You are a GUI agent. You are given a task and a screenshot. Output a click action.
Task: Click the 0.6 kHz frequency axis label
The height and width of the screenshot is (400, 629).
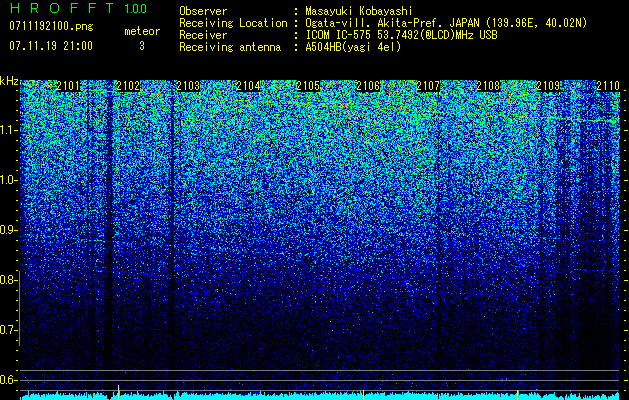click(7, 380)
